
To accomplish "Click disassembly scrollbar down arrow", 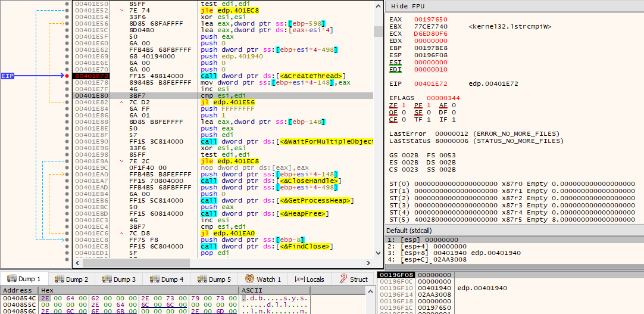I will click(x=377, y=254).
